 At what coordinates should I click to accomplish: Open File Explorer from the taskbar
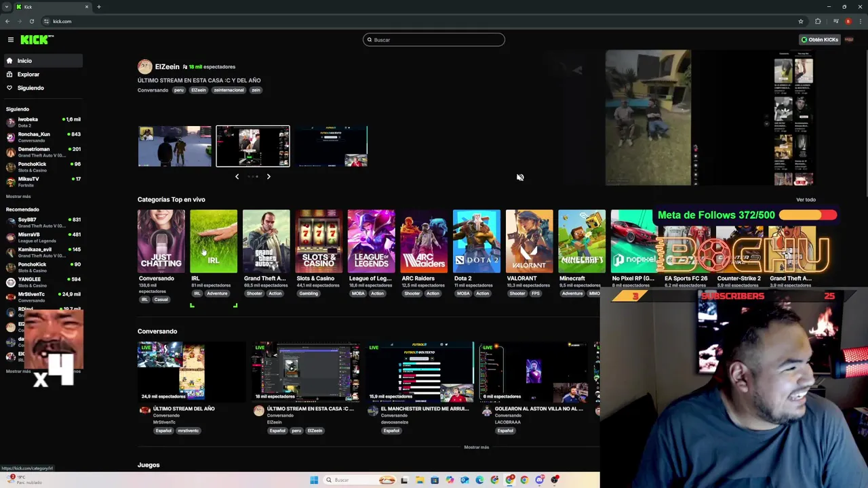tap(420, 480)
